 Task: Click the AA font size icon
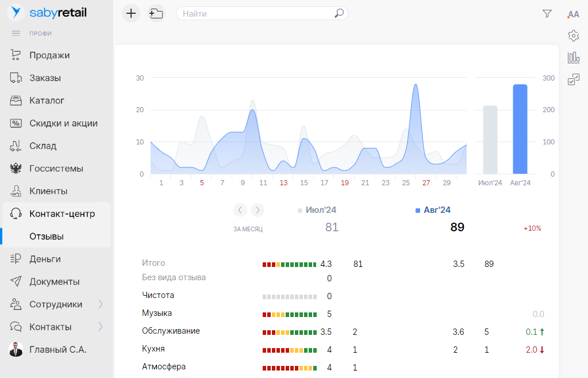click(x=573, y=14)
